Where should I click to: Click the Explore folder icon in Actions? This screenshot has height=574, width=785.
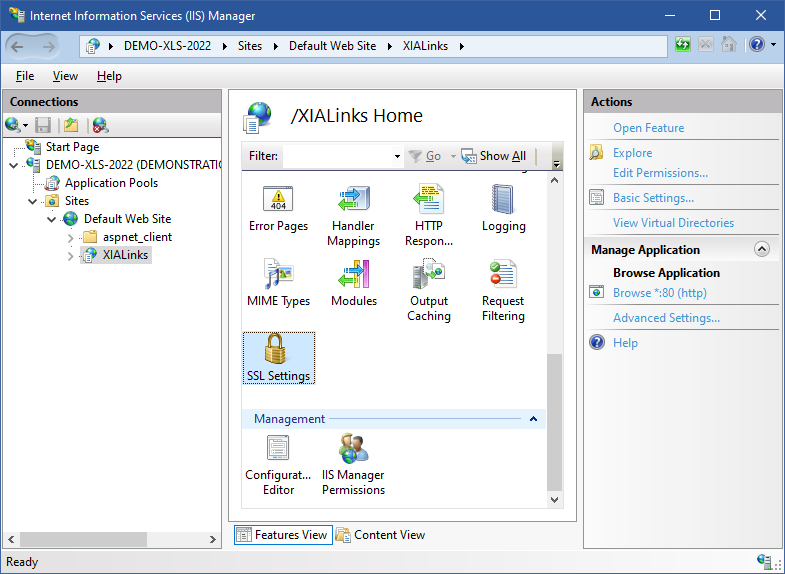tap(596, 153)
